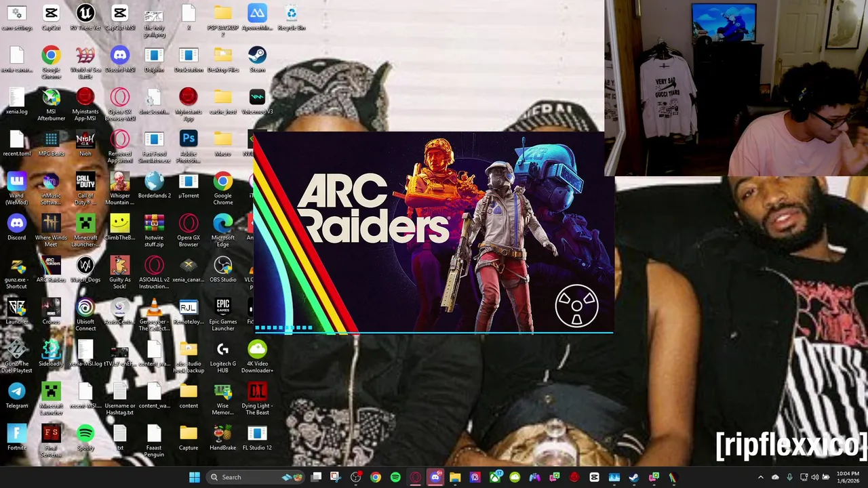Open Voicemod V3 desktop icon
This screenshot has width=868, height=488.
(257, 102)
